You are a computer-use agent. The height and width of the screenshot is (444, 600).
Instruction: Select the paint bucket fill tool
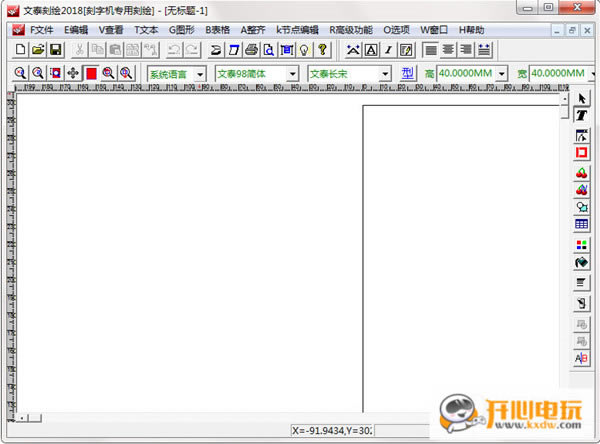point(582,263)
